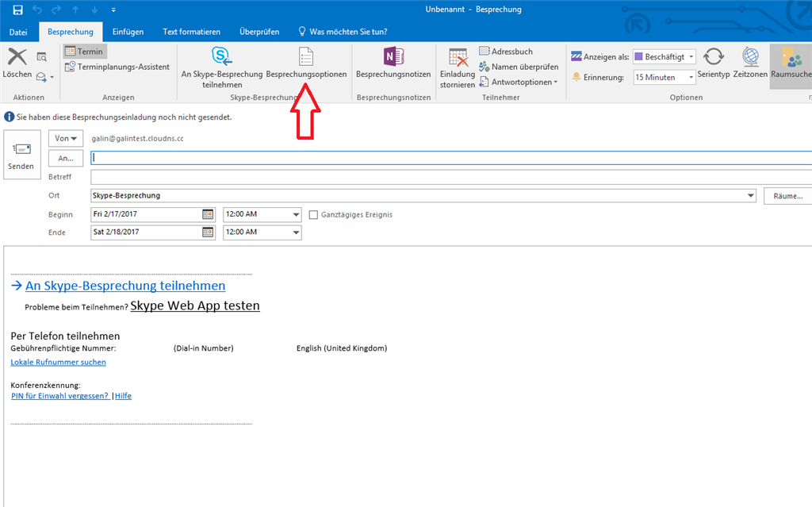Click the '(Dial-in Number)' text
This screenshot has width=812, height=507.
[204, 348]
